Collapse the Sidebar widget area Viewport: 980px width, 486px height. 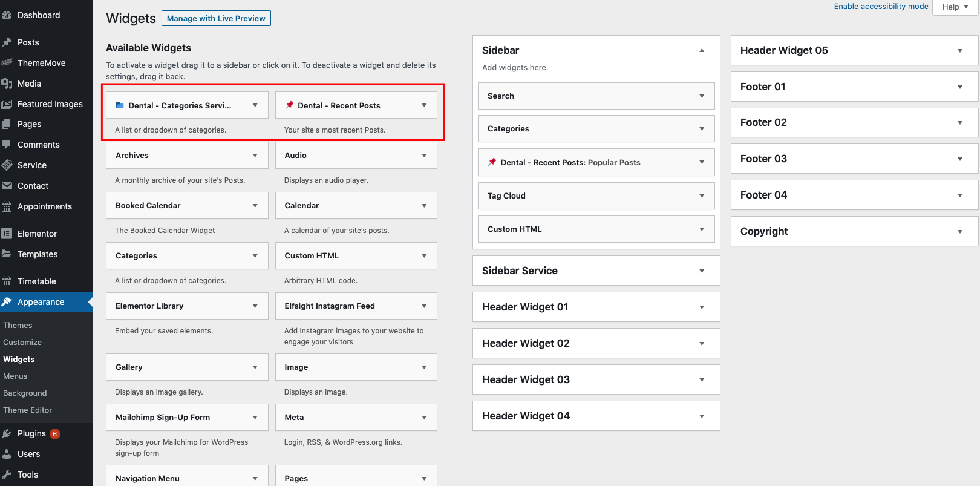point(702,50)
